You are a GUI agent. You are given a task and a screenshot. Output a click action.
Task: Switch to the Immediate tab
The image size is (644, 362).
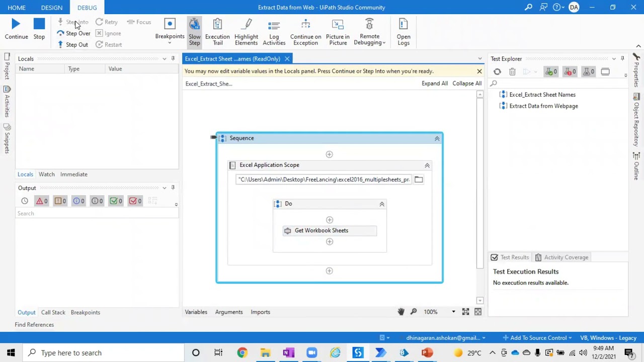coord(74,174)
